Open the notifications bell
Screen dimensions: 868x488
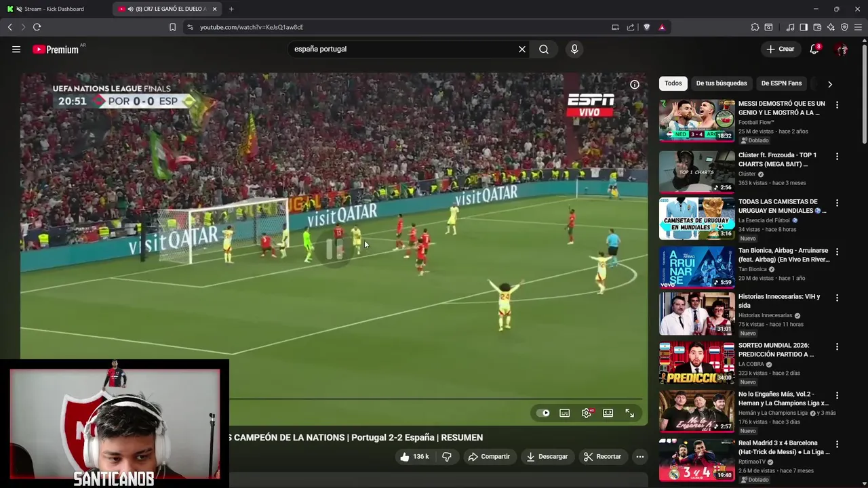[814, 49]
